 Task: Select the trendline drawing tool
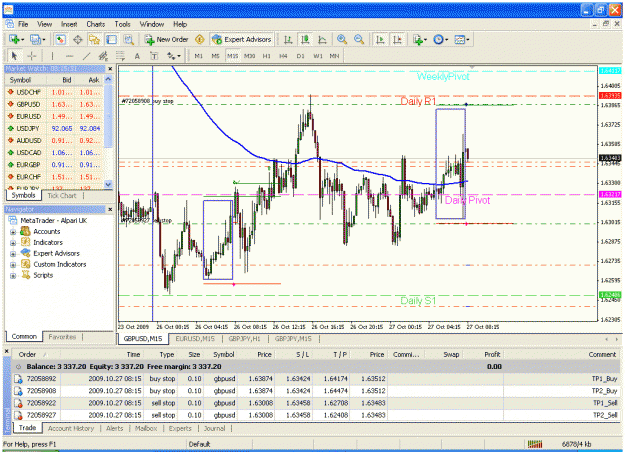coord(86,56)
